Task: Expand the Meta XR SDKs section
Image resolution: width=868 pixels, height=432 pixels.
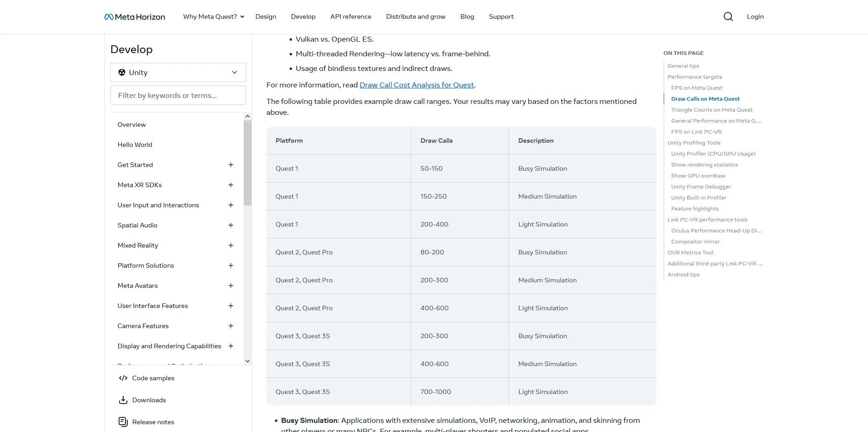Action: click(231, 185)
